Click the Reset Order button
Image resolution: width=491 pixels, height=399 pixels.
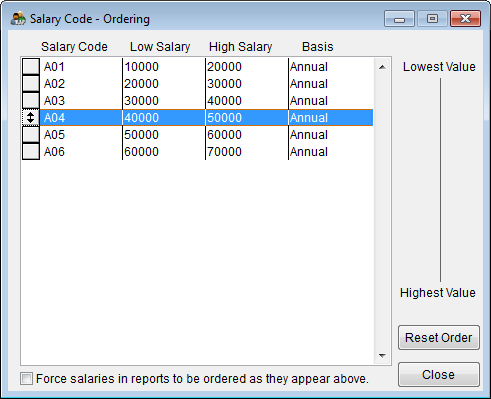tap(439, 338)
